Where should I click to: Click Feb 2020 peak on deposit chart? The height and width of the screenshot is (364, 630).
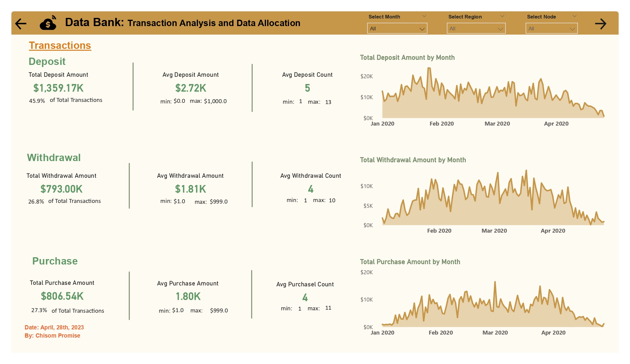429,69
